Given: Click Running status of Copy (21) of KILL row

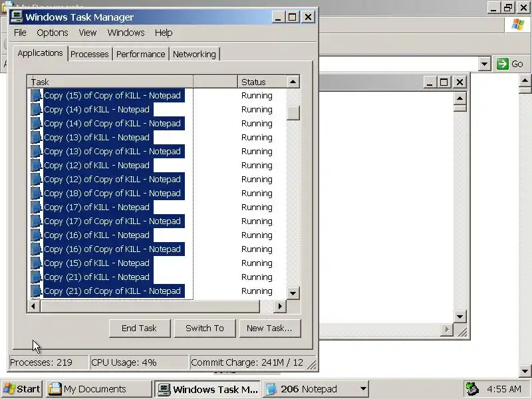Looking at the screenshot, I should (257, 277).
